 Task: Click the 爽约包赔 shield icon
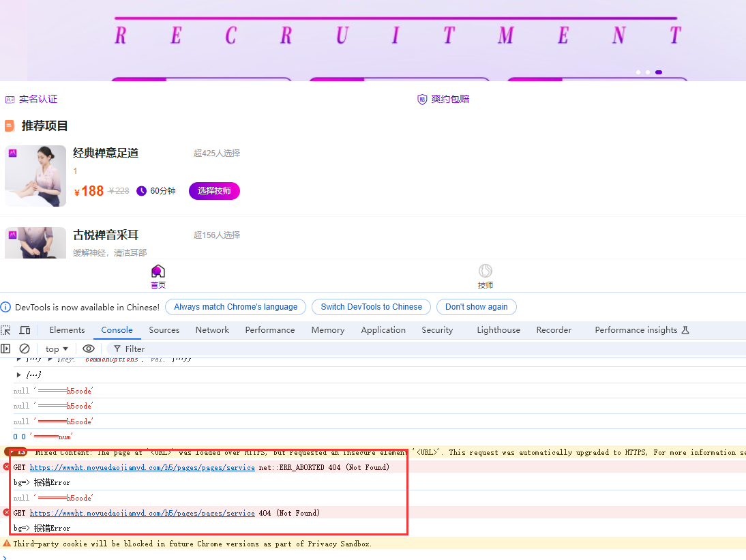point(422,99)
